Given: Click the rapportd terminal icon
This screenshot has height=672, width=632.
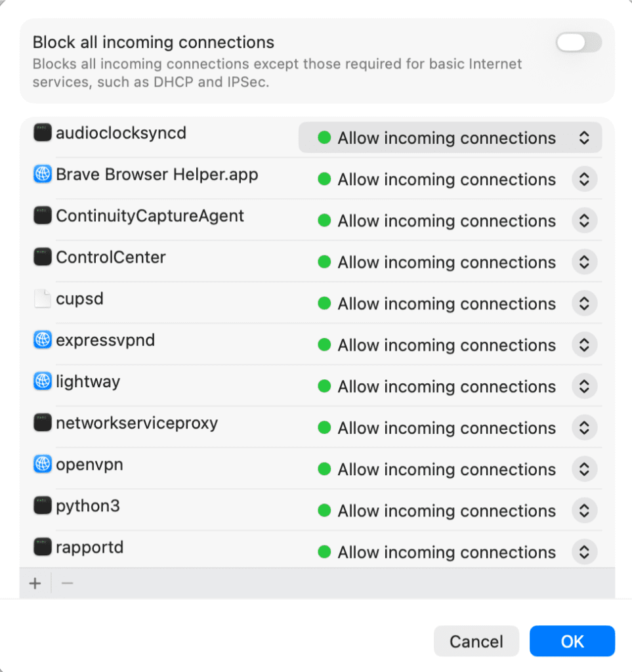Looking at the screenshot, I should click(x=43, y=547).
